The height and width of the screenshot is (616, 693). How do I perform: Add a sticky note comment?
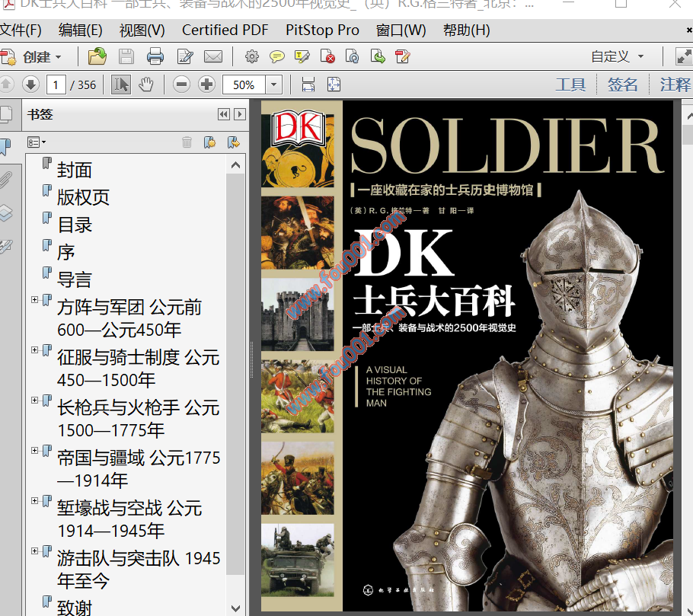(276, 56)
